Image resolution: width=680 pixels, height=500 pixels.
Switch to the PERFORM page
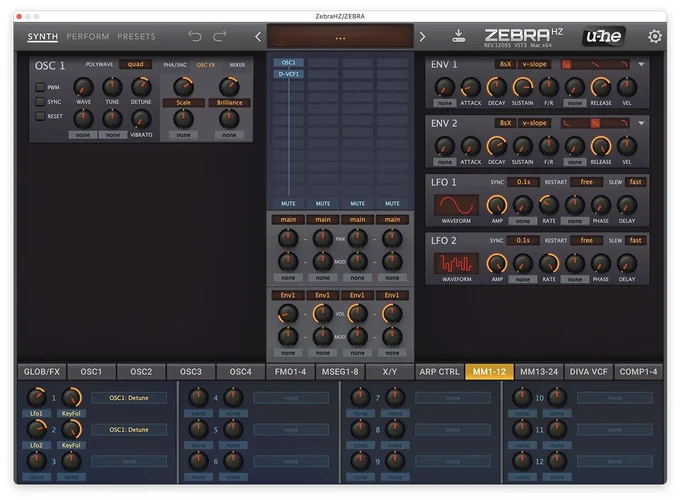point(87,37)
